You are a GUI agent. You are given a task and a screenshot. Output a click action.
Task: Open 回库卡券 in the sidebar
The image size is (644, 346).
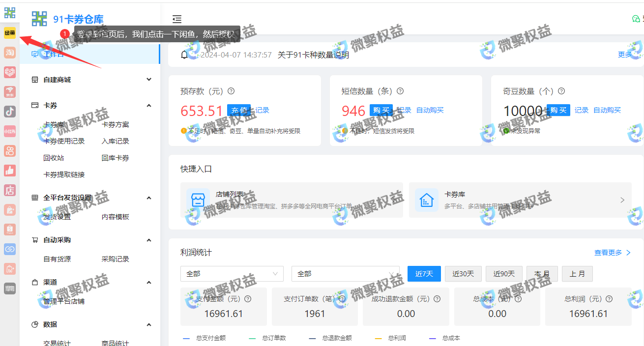point(116,158)
